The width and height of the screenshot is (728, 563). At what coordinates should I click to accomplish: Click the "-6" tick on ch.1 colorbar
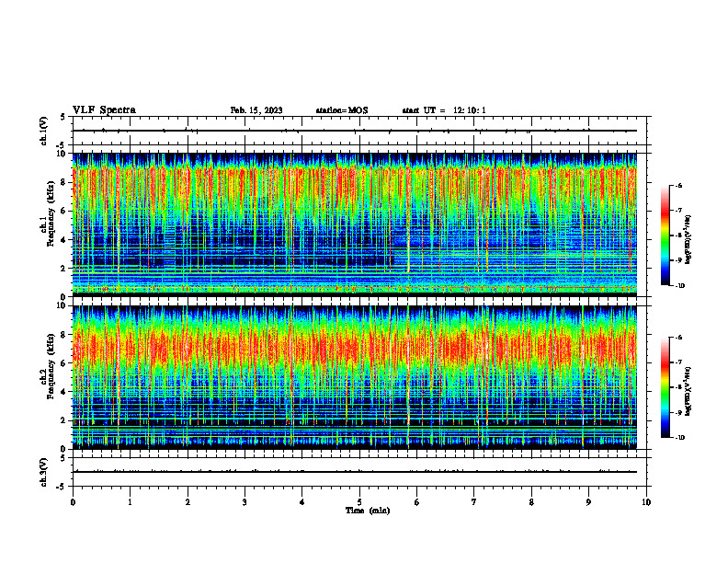pyautogui.click(x=678, y=186)
